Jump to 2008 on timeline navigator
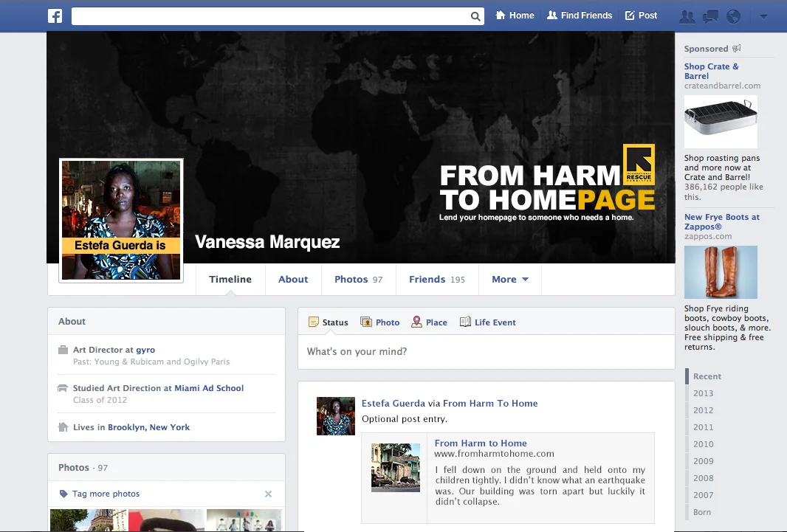The height and width of the screenshot is (532, 787). click(703, 478)
